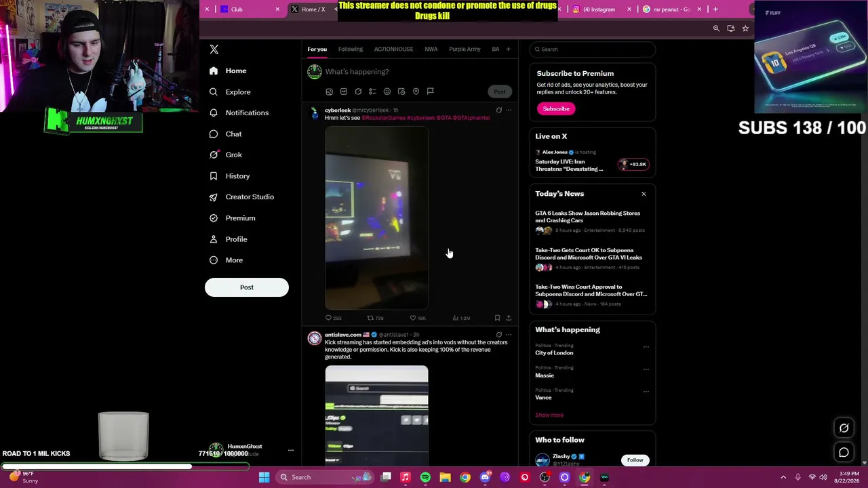Open Grok enhance in the compose toolbar
The image size is (868, 488).
(358, 91)
